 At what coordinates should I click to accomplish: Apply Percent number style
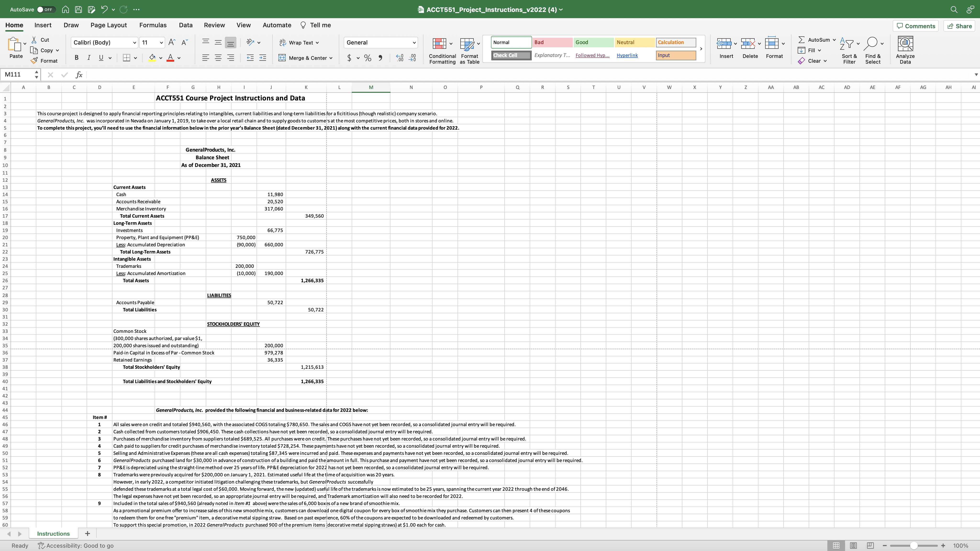click(x=367, y=58)
